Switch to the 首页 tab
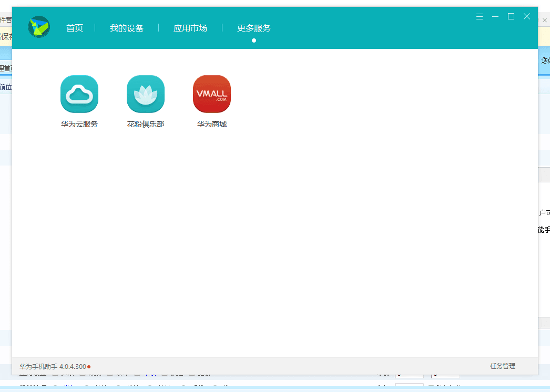This screenshot has width=550, height=392. pyautogui.click(x=75, y=28)
